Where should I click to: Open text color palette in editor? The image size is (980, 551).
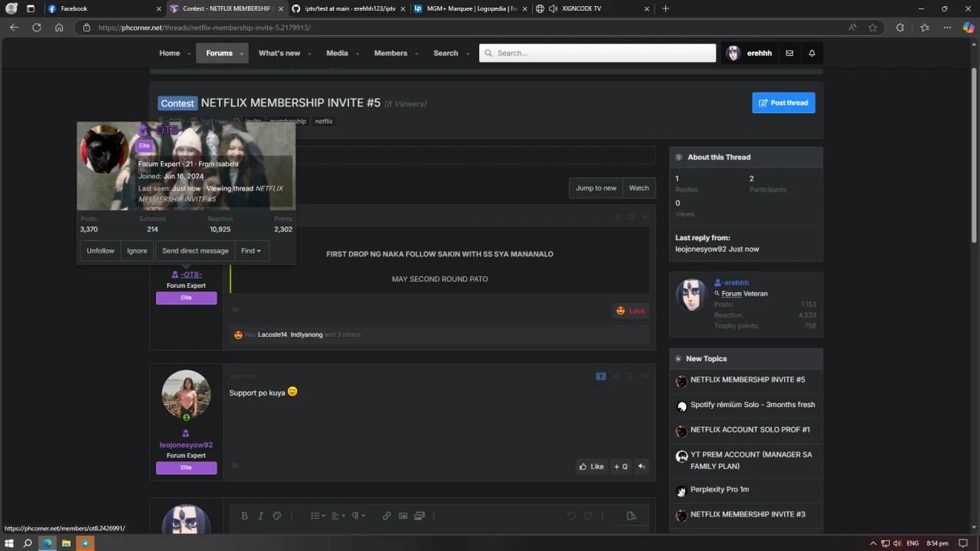pos(277,516)
